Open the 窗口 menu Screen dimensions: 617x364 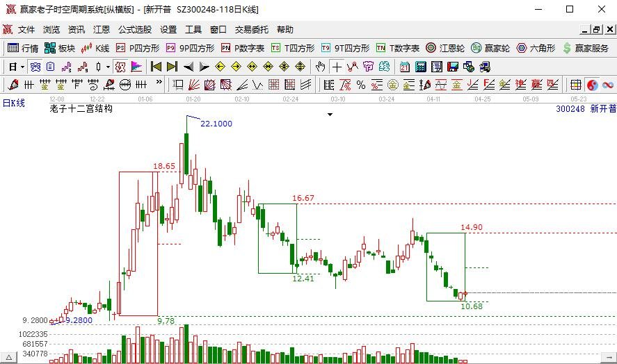[218, 29]
